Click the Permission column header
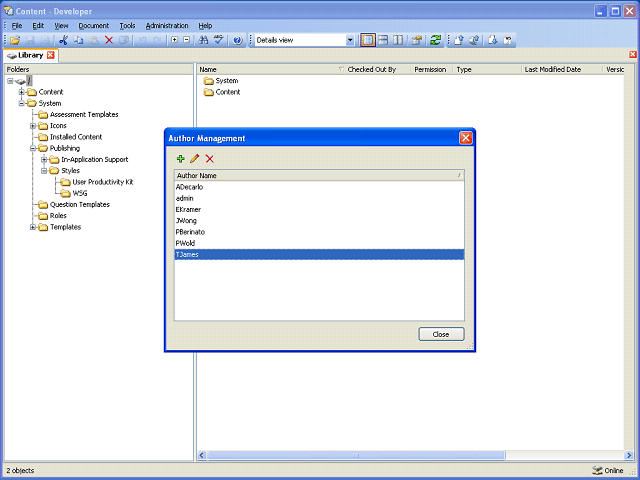The width and height of the screenshot is (640, 480). coord(432,69)
